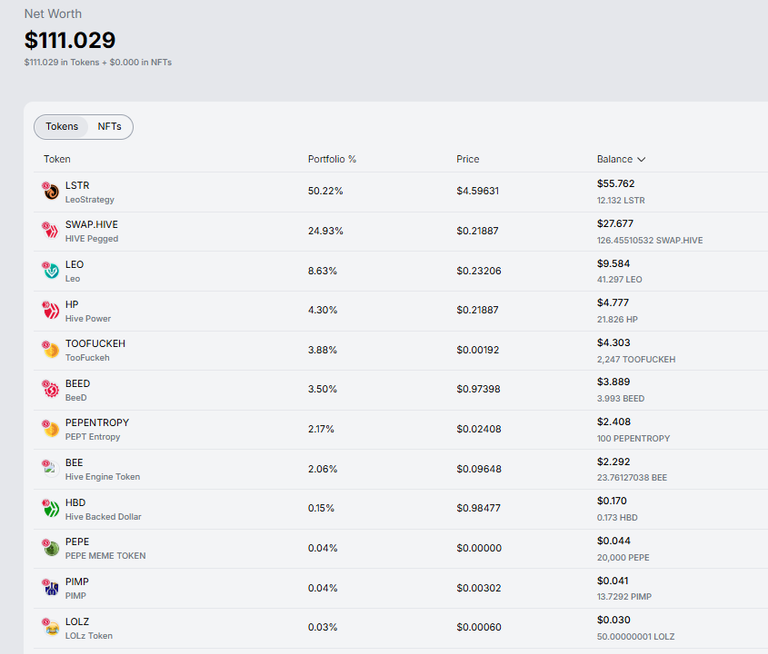Click the TOOFUCKEH token icon
This screenshot has width=768, height=654.
(50, 350)
